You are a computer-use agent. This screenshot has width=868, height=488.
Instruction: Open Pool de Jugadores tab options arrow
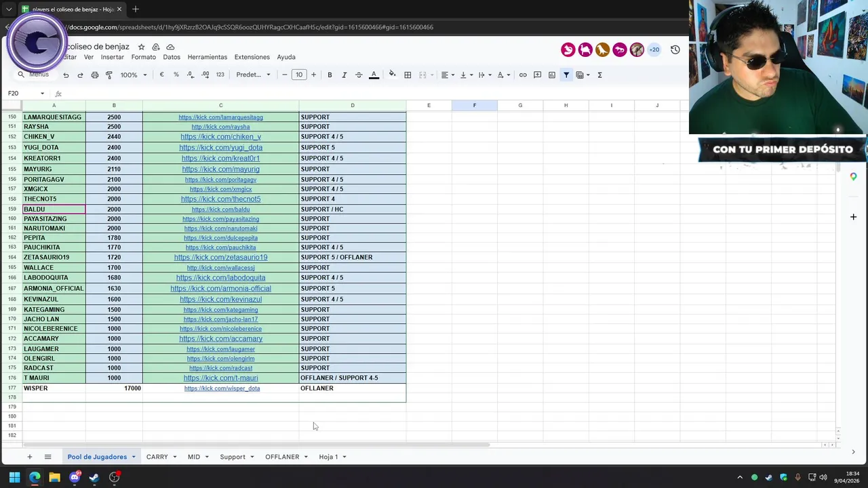click(134, 457)
